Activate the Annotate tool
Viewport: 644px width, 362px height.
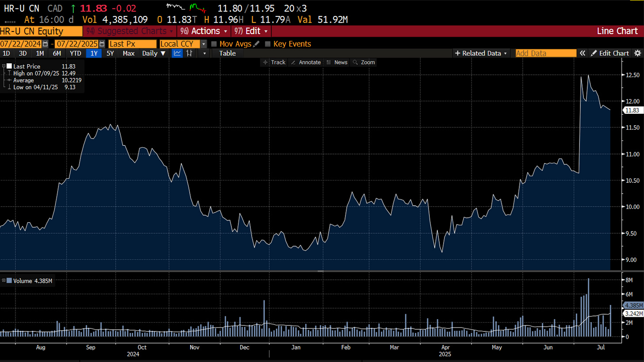pos(306,62)
